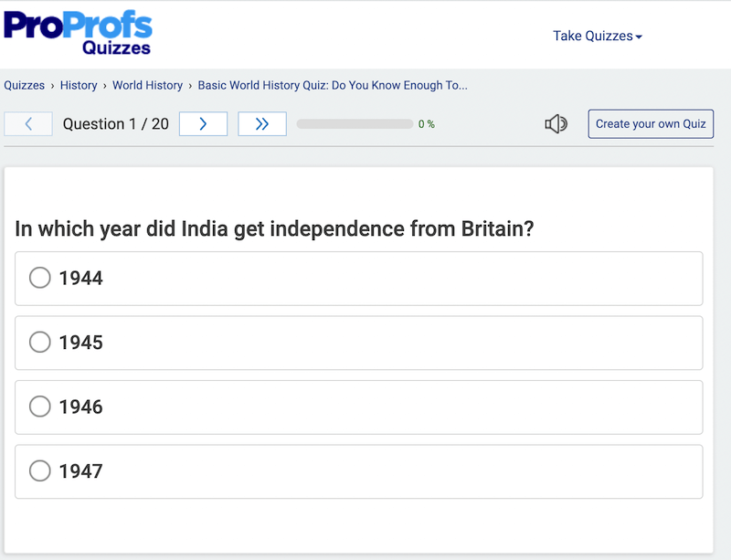This screenshot has height=560, width=731.
Task: Go back using previous question arrow
Action: 28,124
